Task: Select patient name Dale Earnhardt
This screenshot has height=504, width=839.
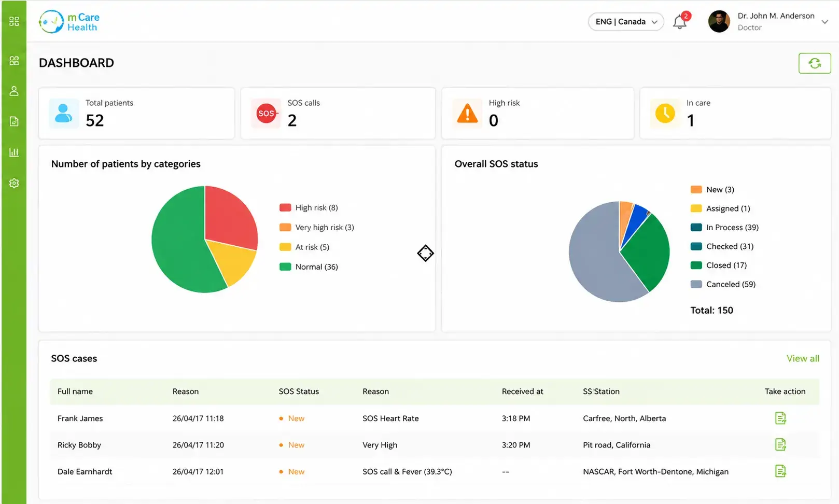Action: 85,471
